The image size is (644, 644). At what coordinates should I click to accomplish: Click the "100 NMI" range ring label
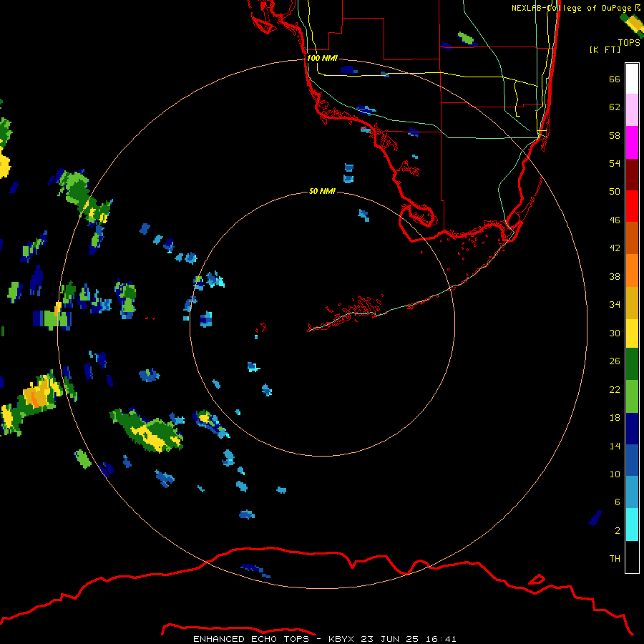tap(322, 59)
